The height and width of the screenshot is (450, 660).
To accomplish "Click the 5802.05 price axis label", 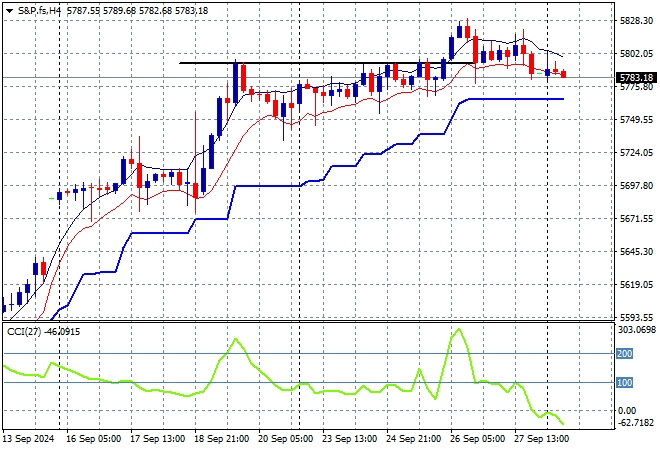I will click(636, 53).
